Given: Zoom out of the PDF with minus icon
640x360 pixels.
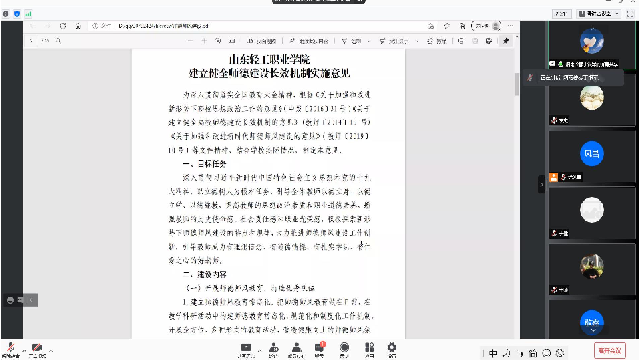Looking at the screenshot, I should (x=190, y=41).
